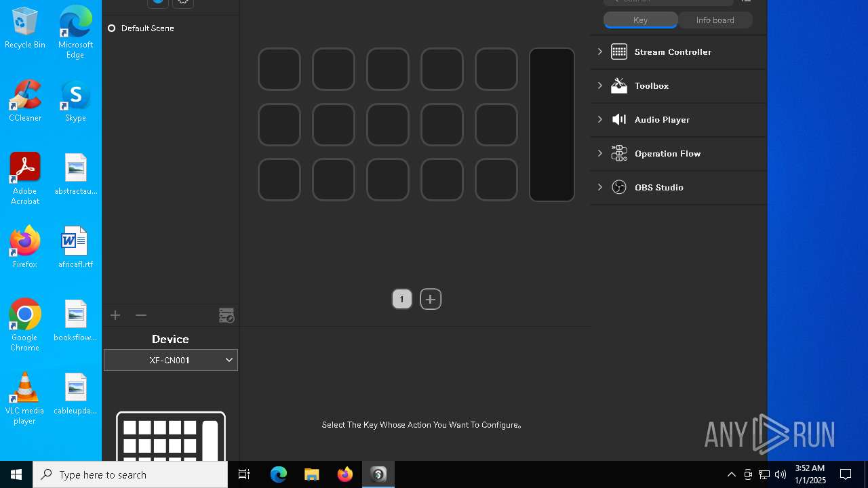Select the tall vertical key slot
This screenshot has width=868, height=488.
[552, 125]
